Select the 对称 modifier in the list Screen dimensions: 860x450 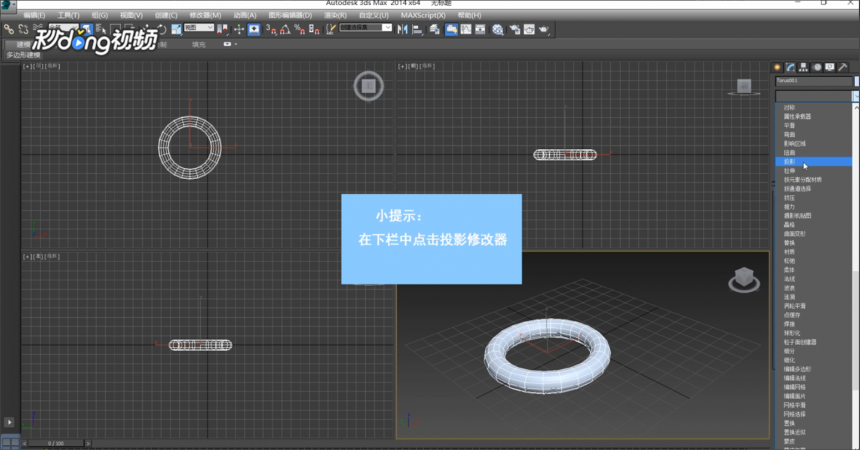(x=789, y=108)
